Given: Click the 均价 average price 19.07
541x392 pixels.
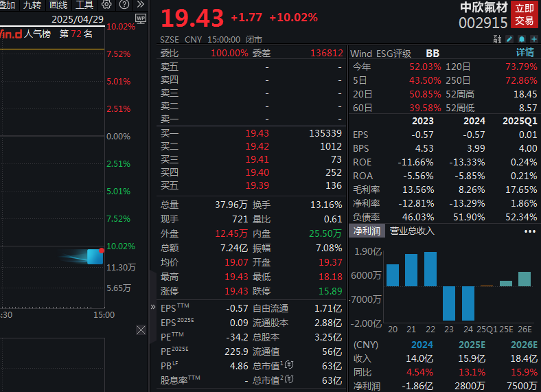Looking at the screenshot, I should pyautogui.click(x=236, y=262).
